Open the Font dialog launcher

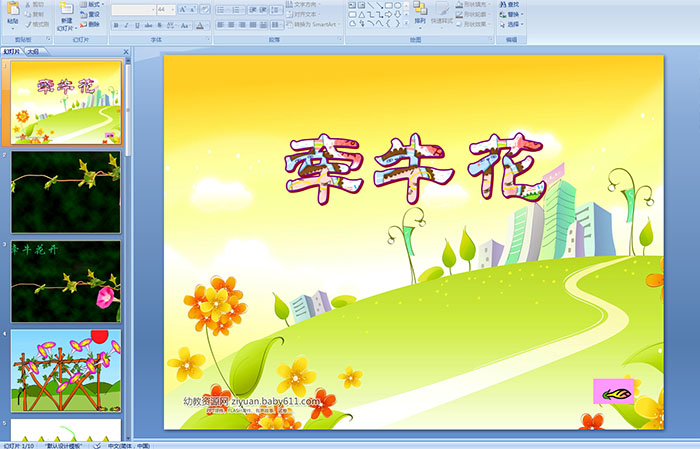pos(208,39)
